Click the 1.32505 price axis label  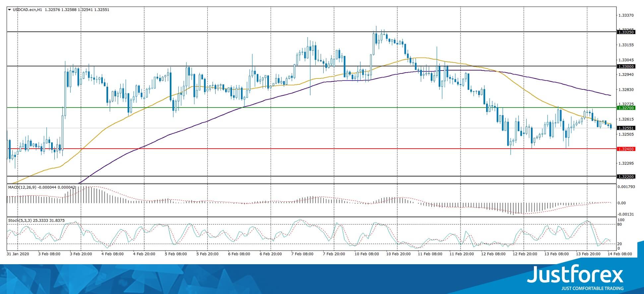[x=626, y=134]
